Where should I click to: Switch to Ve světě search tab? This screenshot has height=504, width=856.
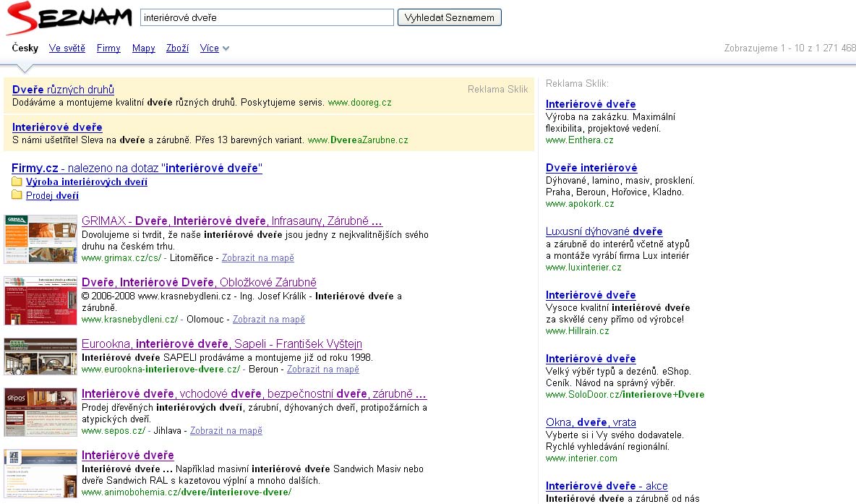[67, 48]
